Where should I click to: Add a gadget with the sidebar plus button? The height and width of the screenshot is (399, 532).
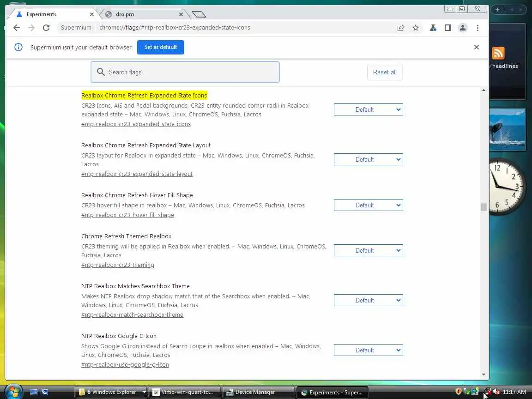pyautogui.click(x=497, y=10)
